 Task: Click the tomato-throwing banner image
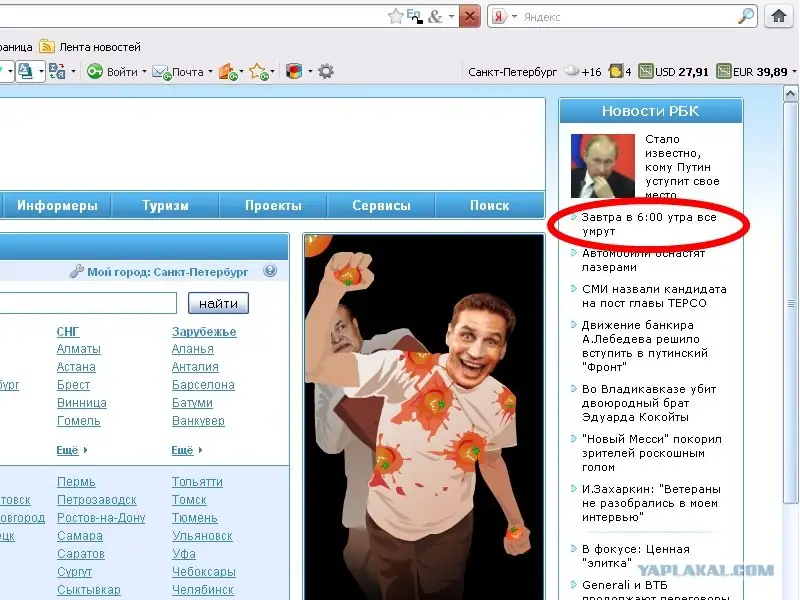424,417
